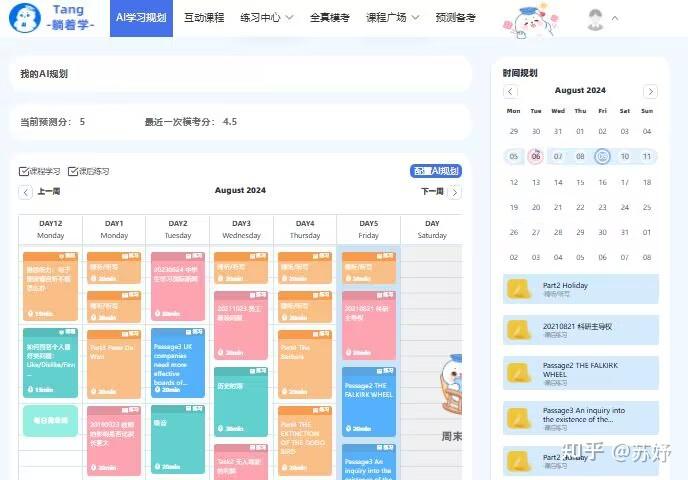Select date 15 in the mini calendar

coord(580,182)
